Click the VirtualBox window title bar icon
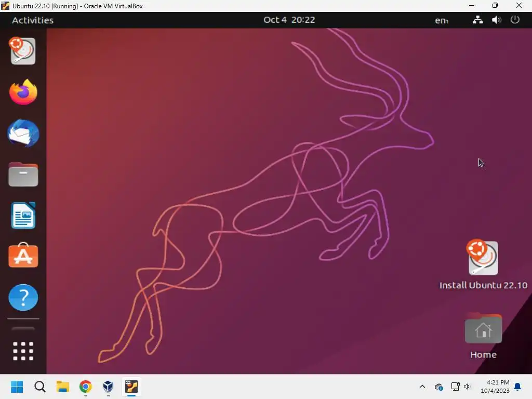The image size is (532, 399). [5, 6]
